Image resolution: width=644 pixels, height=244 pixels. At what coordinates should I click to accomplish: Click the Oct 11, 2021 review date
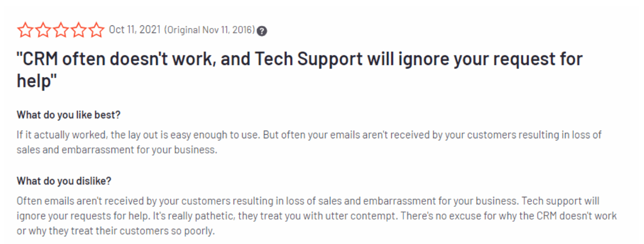pos(134,30)
